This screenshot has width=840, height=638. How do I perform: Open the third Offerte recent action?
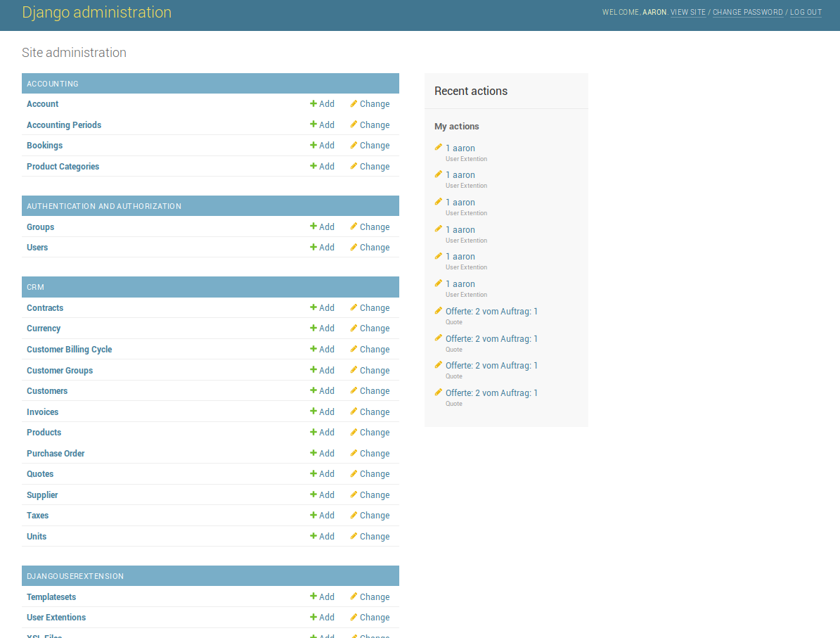[x=491, y=365]
